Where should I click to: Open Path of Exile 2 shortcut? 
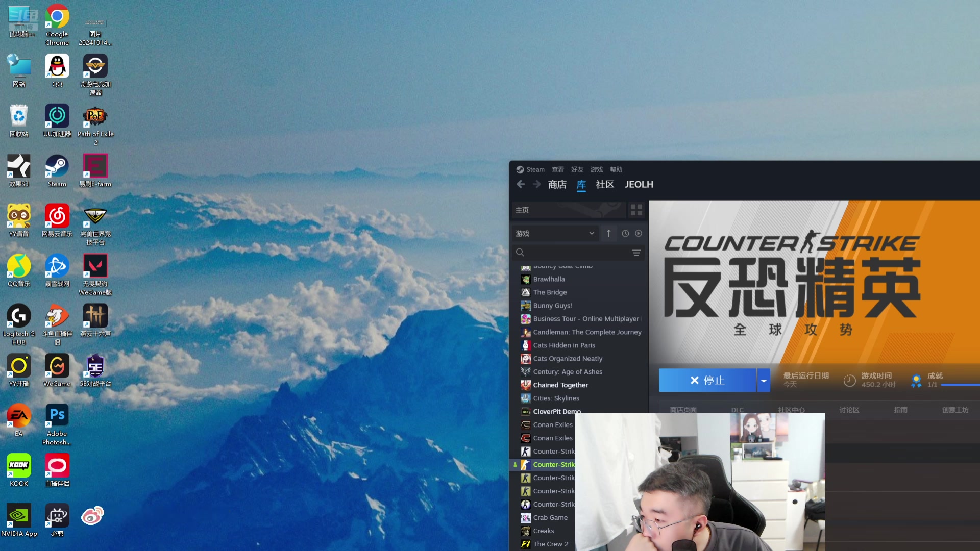pyautogui.click(x=95, y=125)
